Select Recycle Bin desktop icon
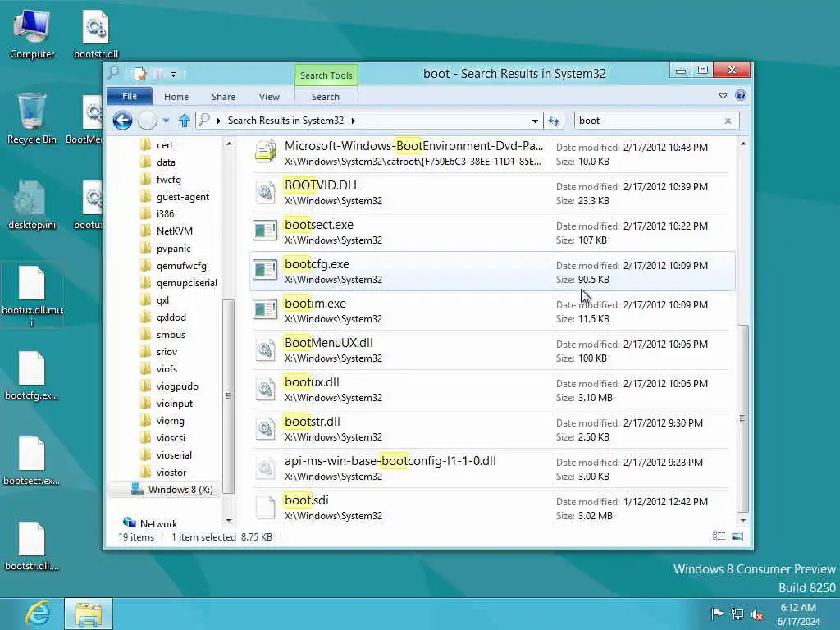 [32, 119]
